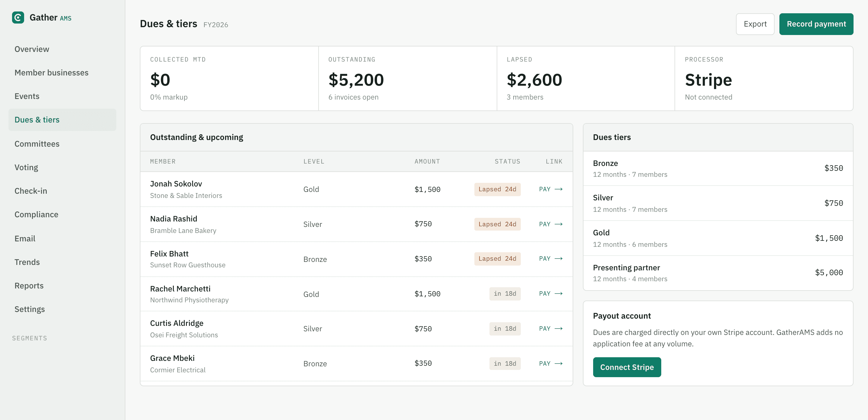Click the Export button
The width and height of the screenshot is (868, 420).
[755, 24]
